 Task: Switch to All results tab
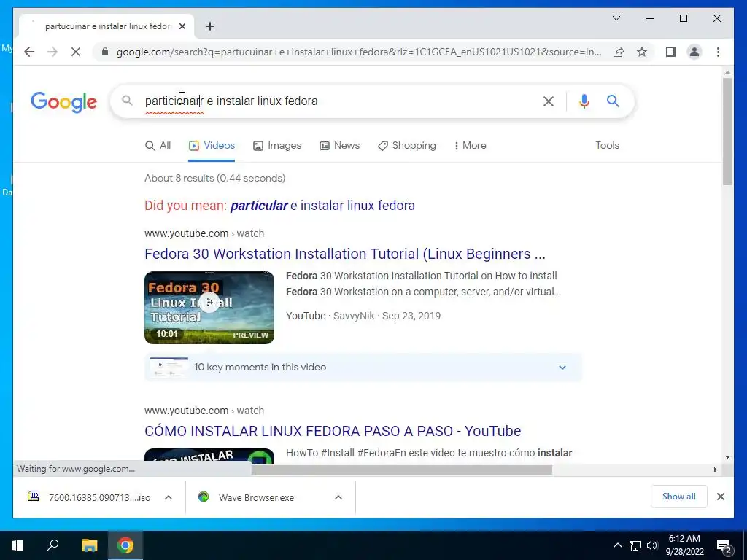[158, 146]
